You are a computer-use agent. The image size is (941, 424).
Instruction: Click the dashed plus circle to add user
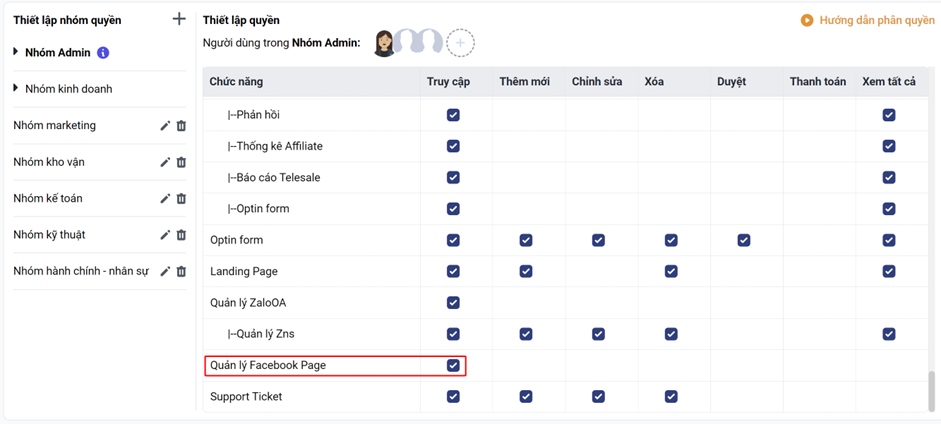[460, 43]
